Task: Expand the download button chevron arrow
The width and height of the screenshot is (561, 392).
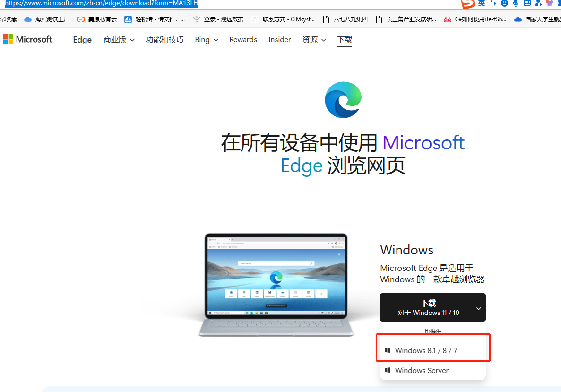Action: 478,308
